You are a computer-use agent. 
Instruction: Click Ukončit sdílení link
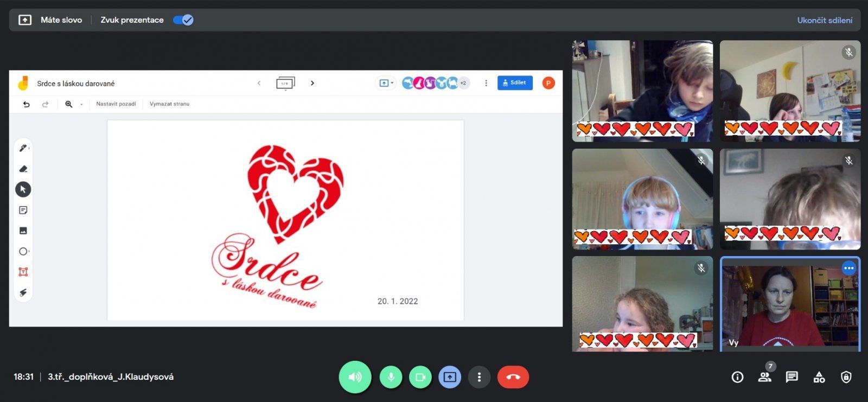pos(824,20)
